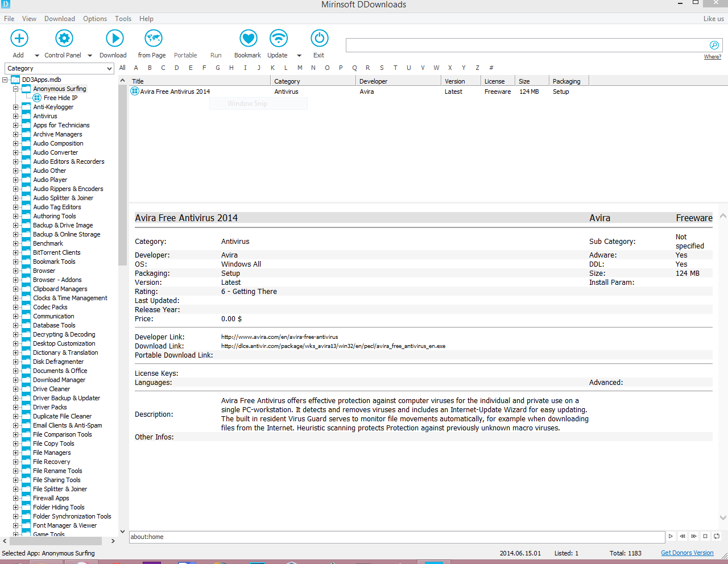Click the browser Forward fast-forward button
Viewport: 728px width, 564px height.
pos(694,536)
